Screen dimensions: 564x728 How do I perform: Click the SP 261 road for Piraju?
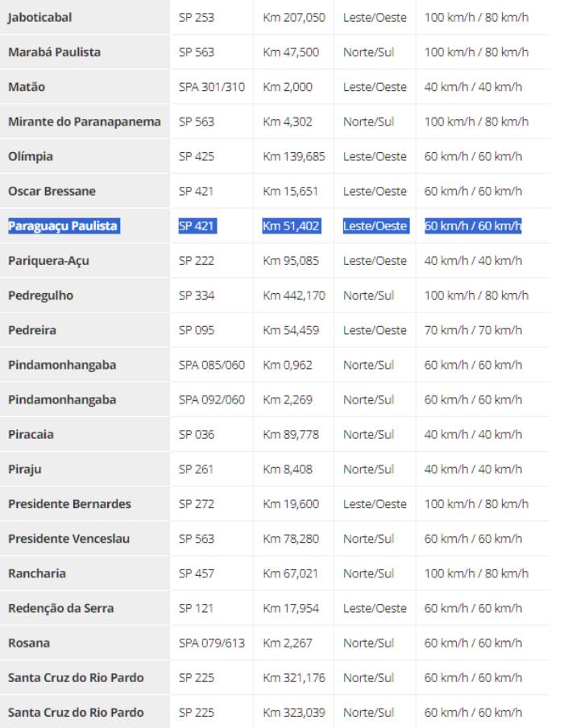[197, 469]
